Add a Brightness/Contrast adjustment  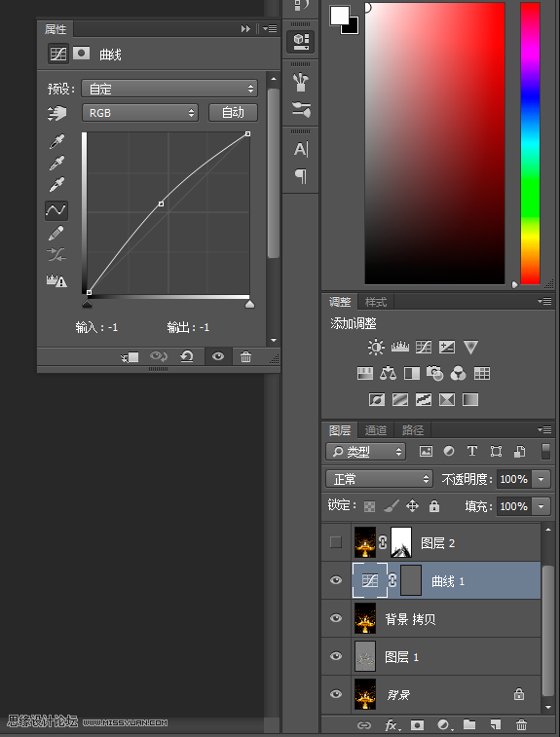click(376, 348)
